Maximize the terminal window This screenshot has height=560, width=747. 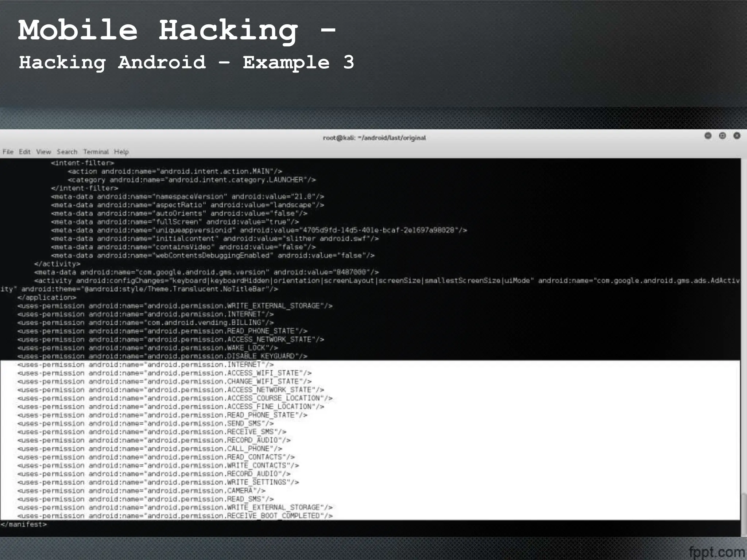(722, 136)
